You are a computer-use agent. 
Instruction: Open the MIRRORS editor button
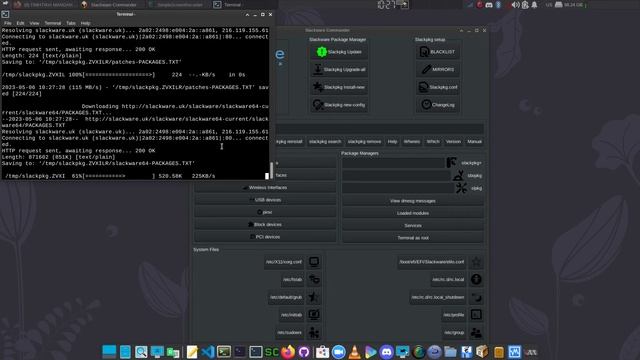[x=438, y=69]
